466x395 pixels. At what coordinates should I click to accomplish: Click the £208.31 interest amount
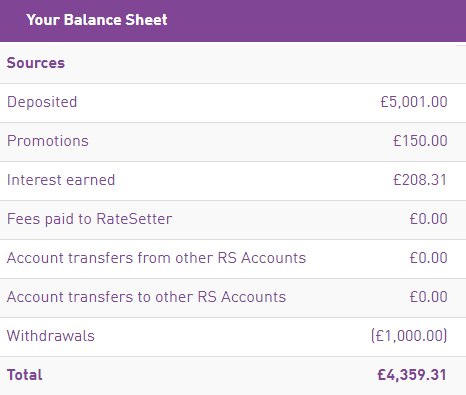(420, 180)
